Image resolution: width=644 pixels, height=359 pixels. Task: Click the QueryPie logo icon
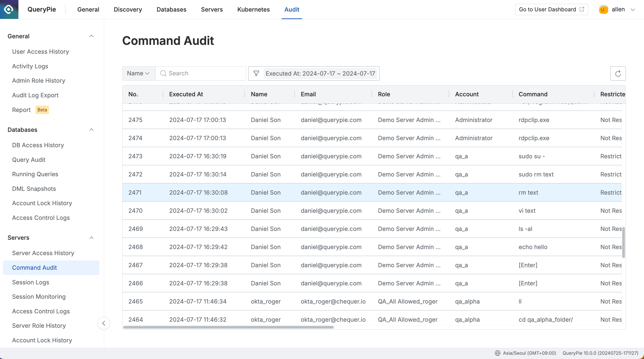(9, 9)
